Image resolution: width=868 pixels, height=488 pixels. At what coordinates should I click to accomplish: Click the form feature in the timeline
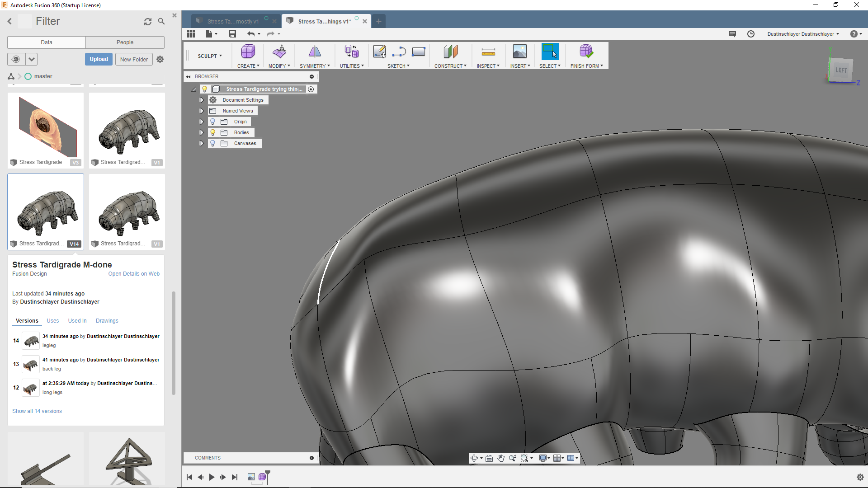tap(262, 477)
